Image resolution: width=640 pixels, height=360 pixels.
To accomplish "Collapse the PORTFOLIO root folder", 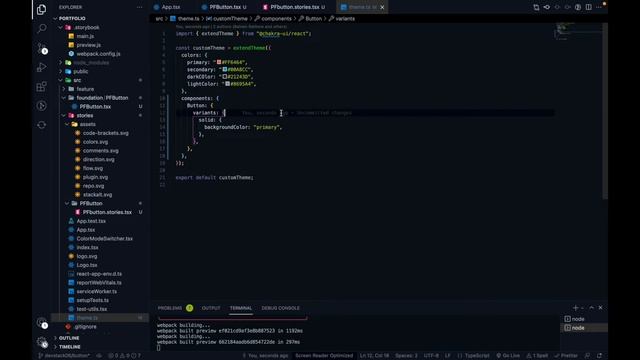I will 56,18.
